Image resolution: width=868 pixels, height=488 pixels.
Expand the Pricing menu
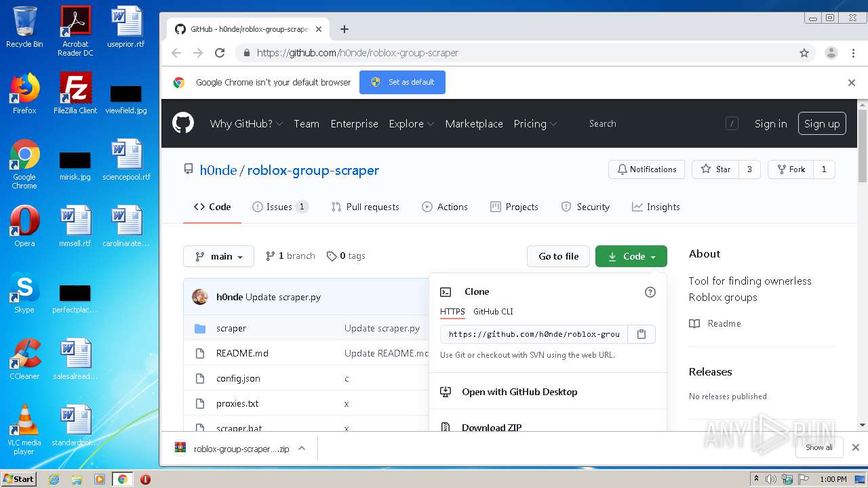pos(535,123)
